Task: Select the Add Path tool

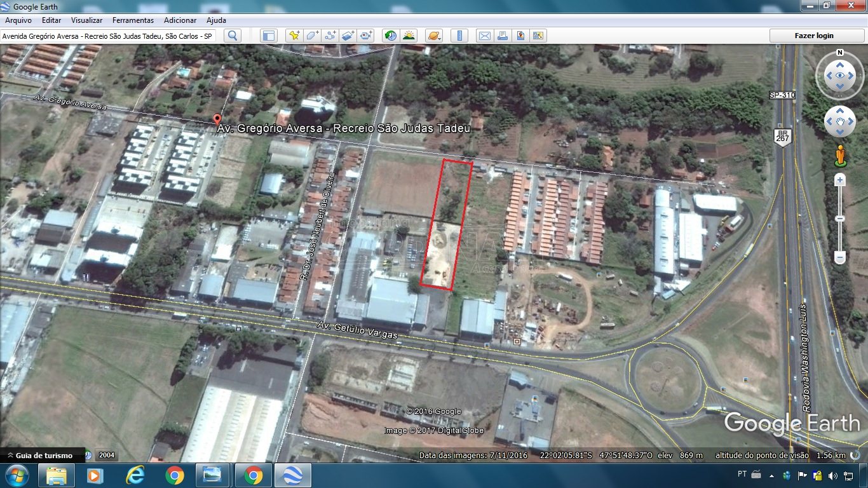Action: click(x=330, y=36)
